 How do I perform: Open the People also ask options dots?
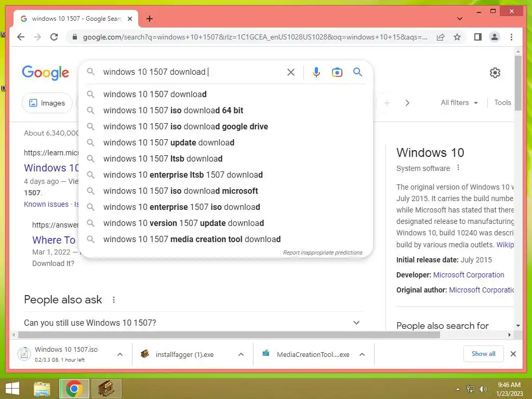(x=114, y=300)
